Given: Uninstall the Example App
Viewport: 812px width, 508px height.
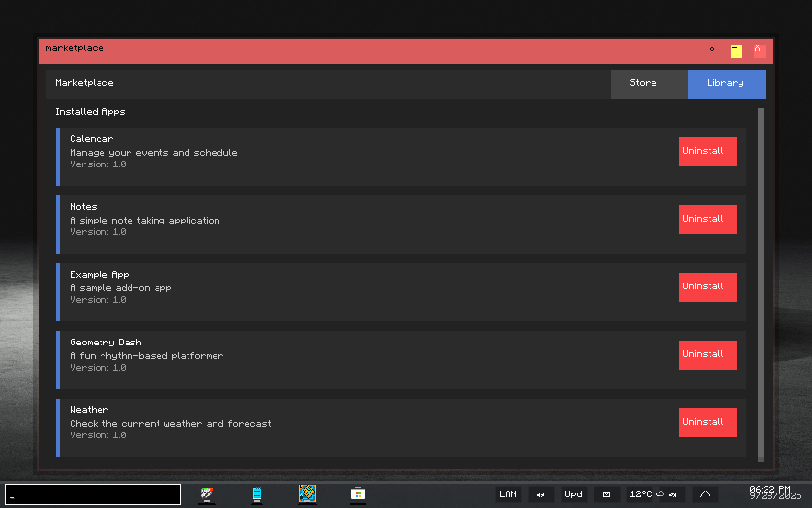Looking at the screenshot, I should coord(707,287).
